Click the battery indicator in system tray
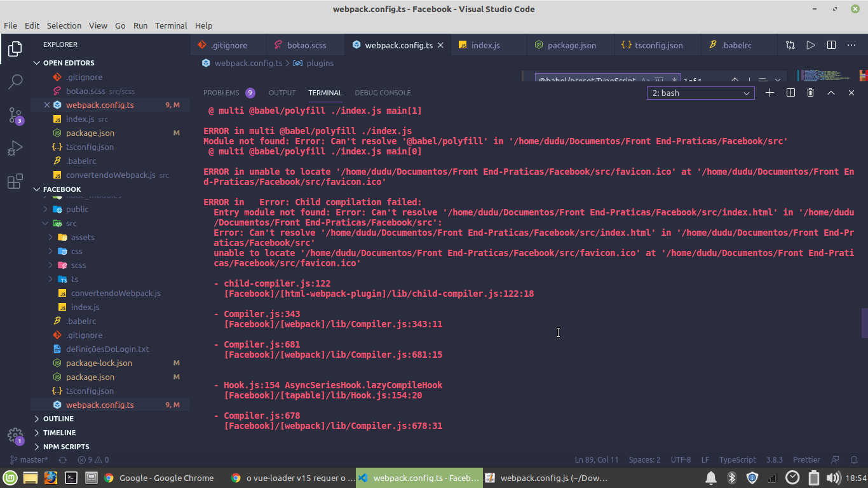Image resolution: width=868 pixels, height=488 pixels. coord(813,478)
